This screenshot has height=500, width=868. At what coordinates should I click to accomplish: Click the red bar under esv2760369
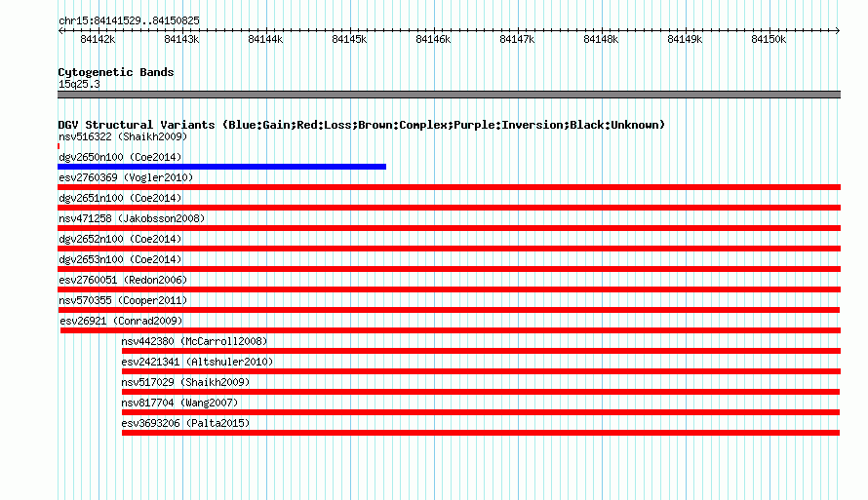coord(449,187)
